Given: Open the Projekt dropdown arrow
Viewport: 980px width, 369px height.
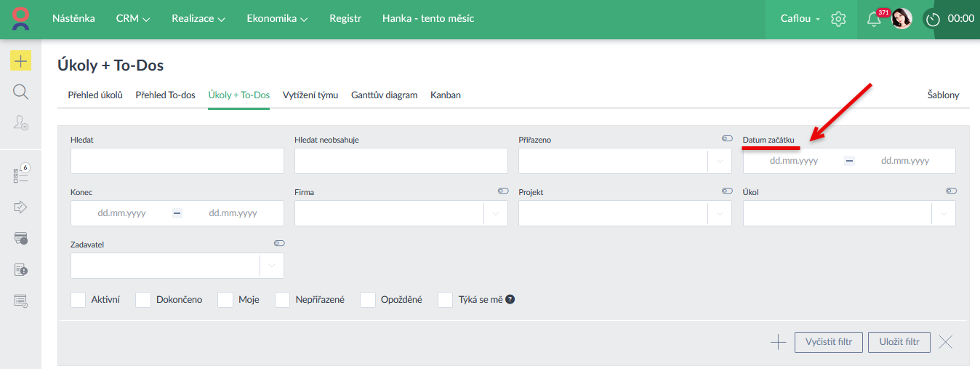Looking at the screenshot, I should [x=720, y=213].
